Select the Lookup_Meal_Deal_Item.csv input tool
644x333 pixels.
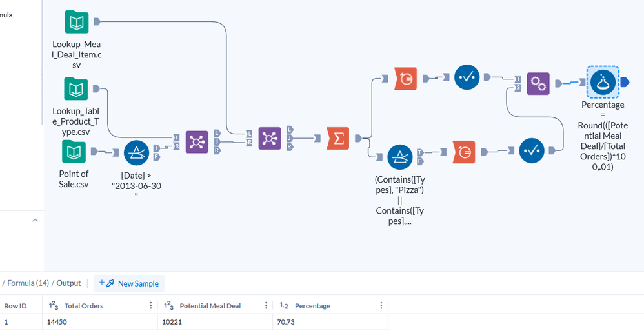pos(76,22)
